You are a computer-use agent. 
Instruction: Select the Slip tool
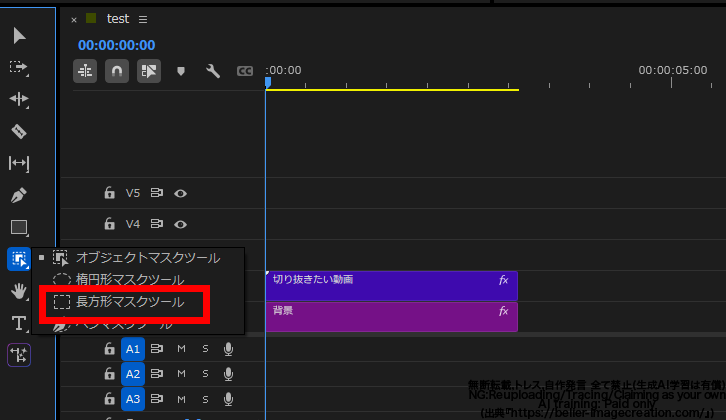tap(19, 163)
